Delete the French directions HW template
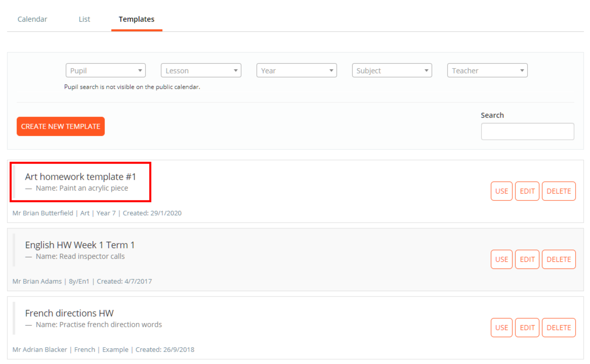The height and width of the screenshot is (364, 590). pyautogui.click(x=559, y=328)
